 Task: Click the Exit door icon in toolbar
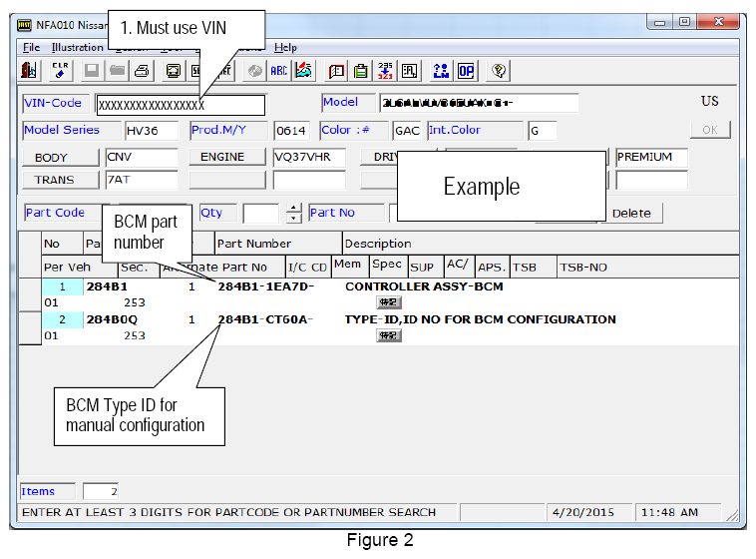click(29, 71)
